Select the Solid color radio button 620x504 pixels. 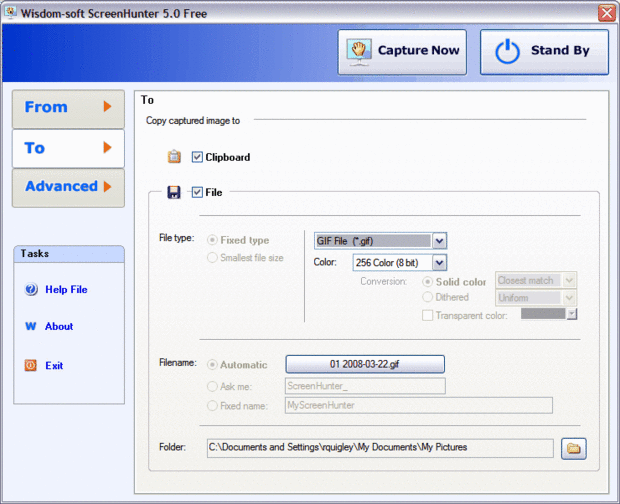pos(427,282)
